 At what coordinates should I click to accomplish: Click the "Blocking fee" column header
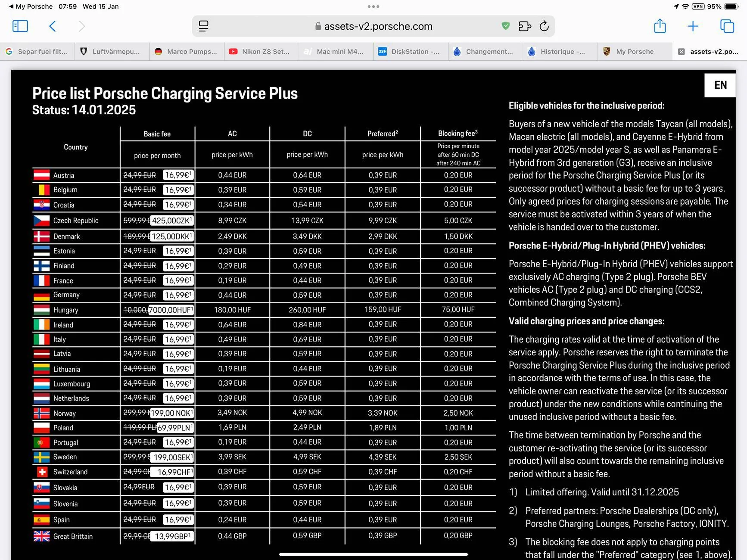(458, 134)
